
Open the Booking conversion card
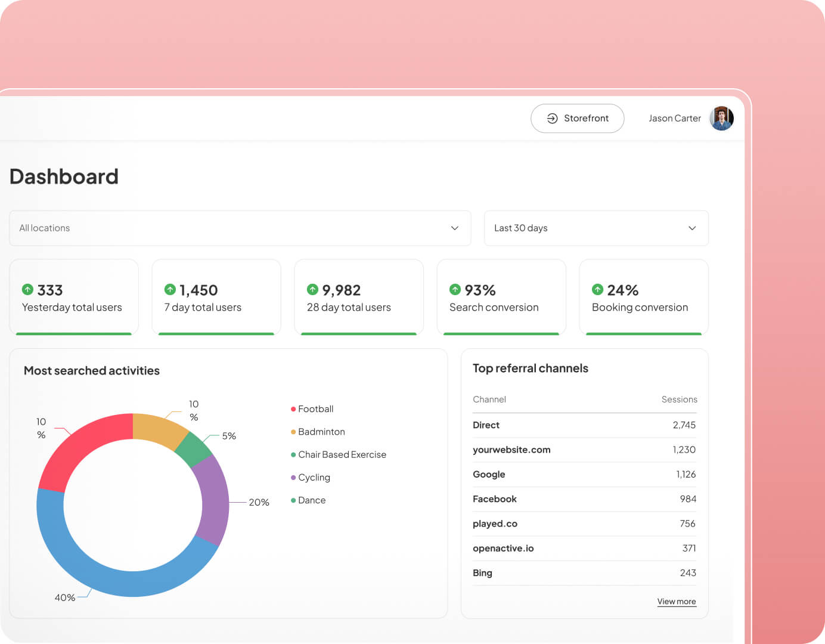pos(643,297)
